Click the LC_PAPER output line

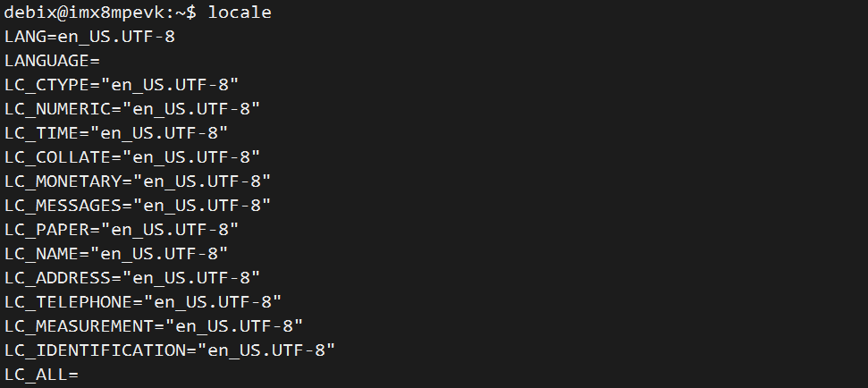(122, 229)
